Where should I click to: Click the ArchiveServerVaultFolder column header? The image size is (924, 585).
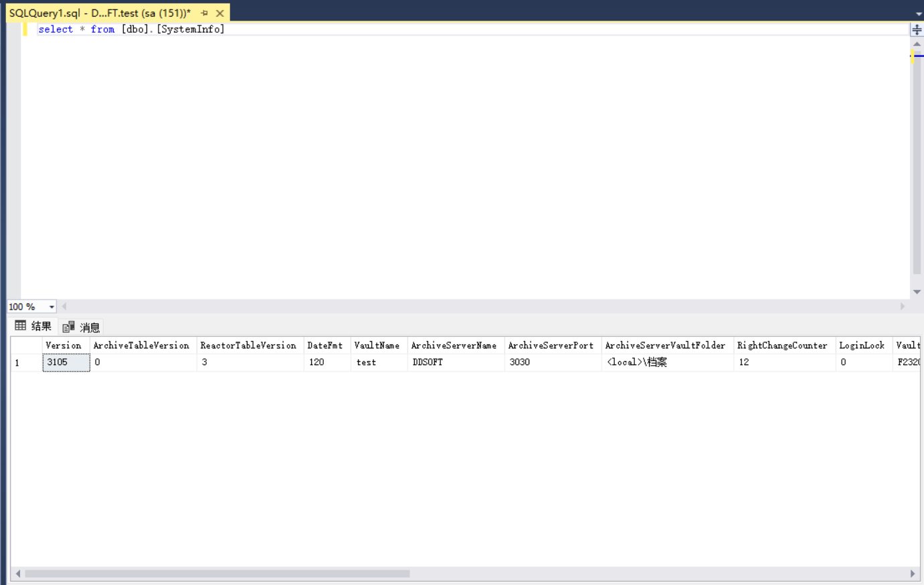668,346
